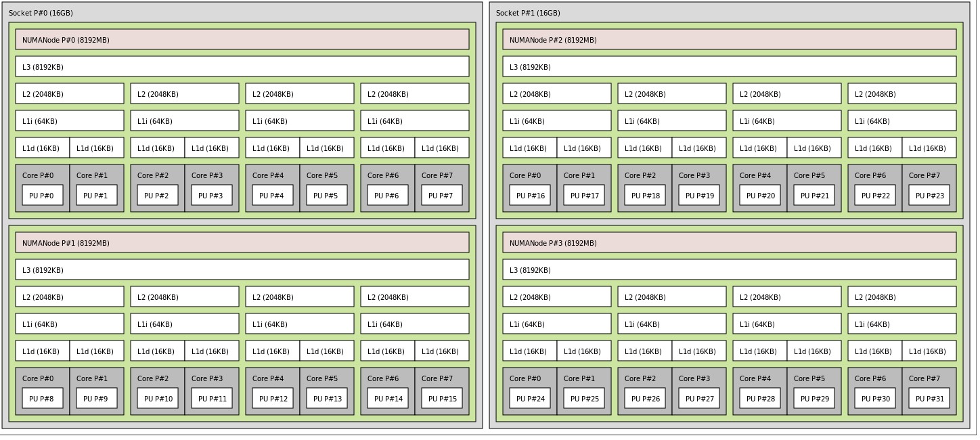Select the NUMANode P#0 box
Viewport: 980px width, 440px height.
click(x=242, y=39)
